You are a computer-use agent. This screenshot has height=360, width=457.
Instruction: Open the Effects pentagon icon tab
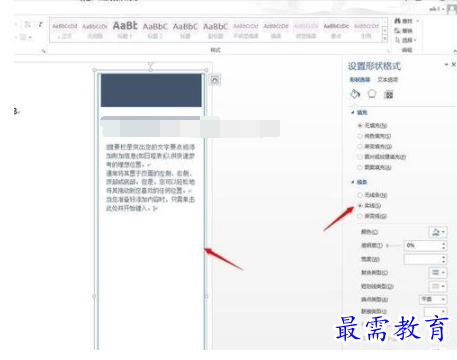pyautogui.click(x=372, y=94)
